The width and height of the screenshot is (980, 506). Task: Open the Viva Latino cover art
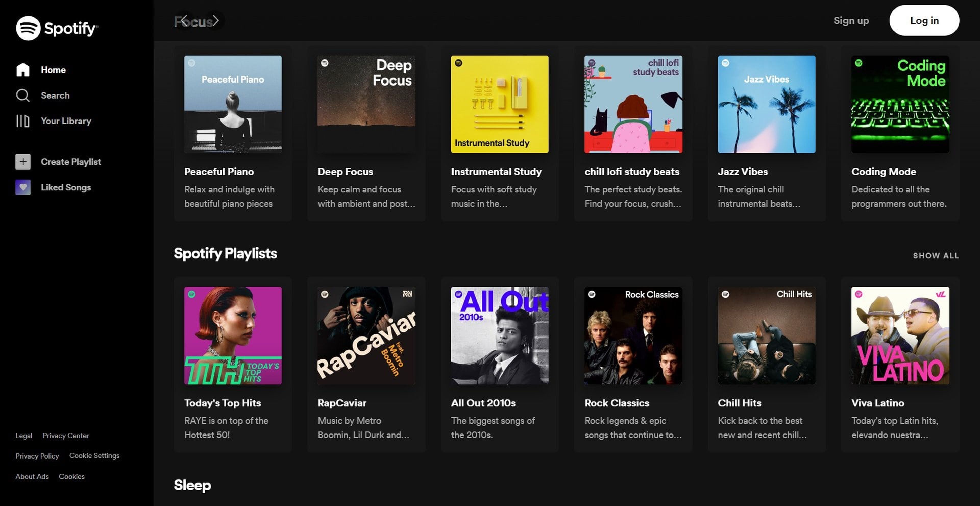900,335
